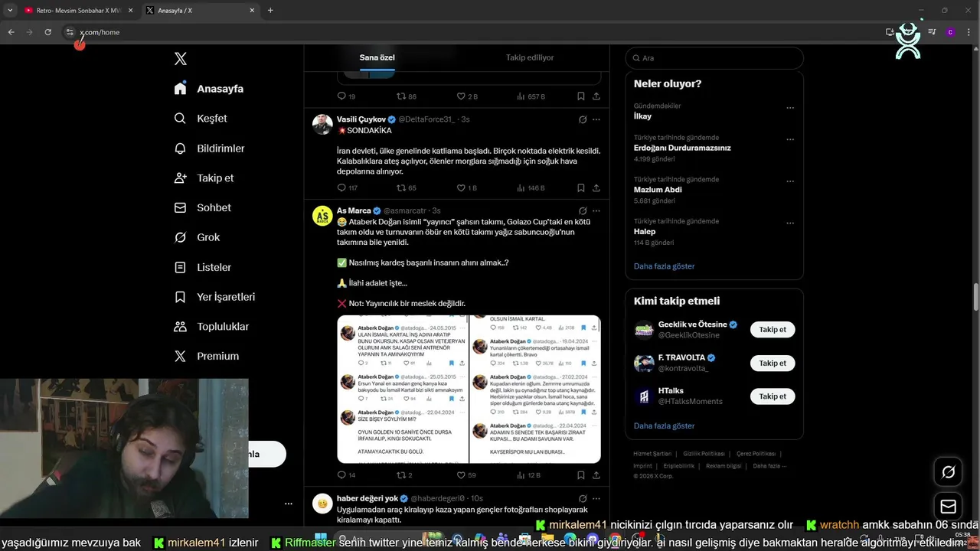980x551 pixels.
Task: Follow Geeklik ve Ötesine
Action: coord(773,330)
